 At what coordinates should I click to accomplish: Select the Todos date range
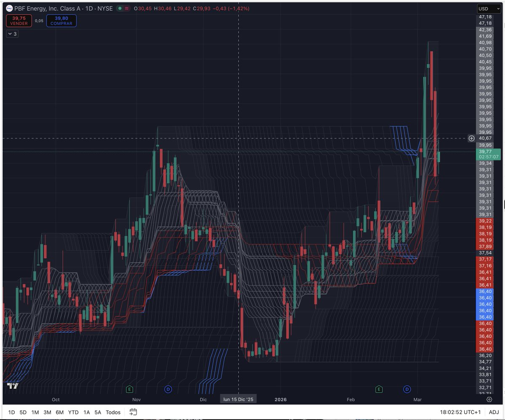point(113,412)
